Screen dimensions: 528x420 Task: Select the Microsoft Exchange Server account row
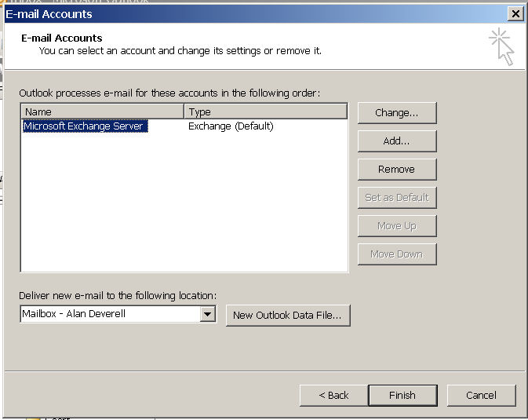[86, 126]
